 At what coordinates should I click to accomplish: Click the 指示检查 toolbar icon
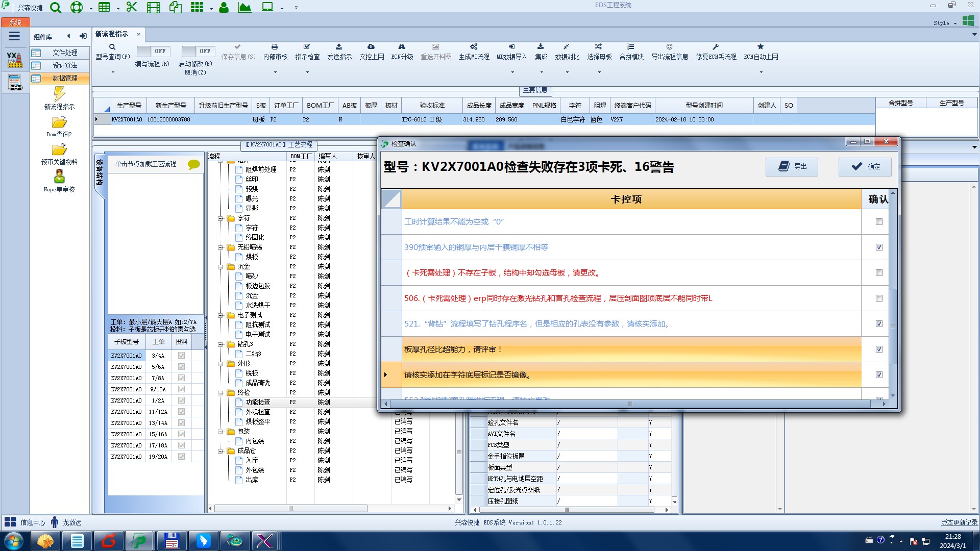point(307,47)
